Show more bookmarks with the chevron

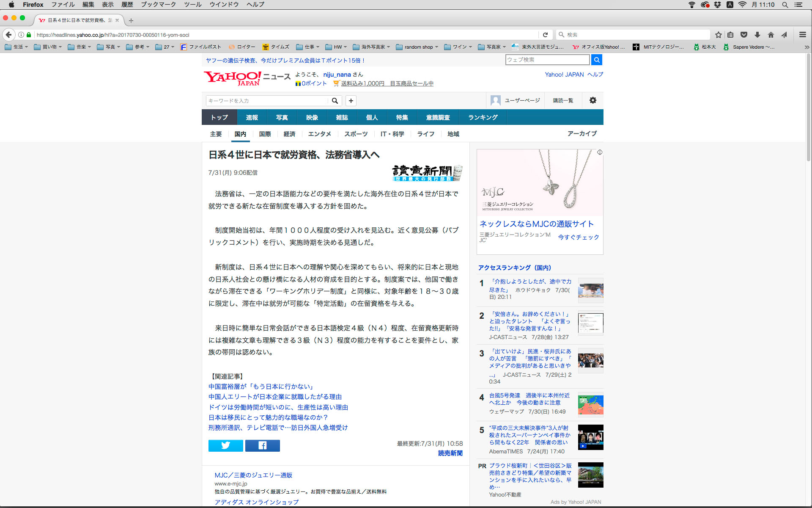(807, 47)
